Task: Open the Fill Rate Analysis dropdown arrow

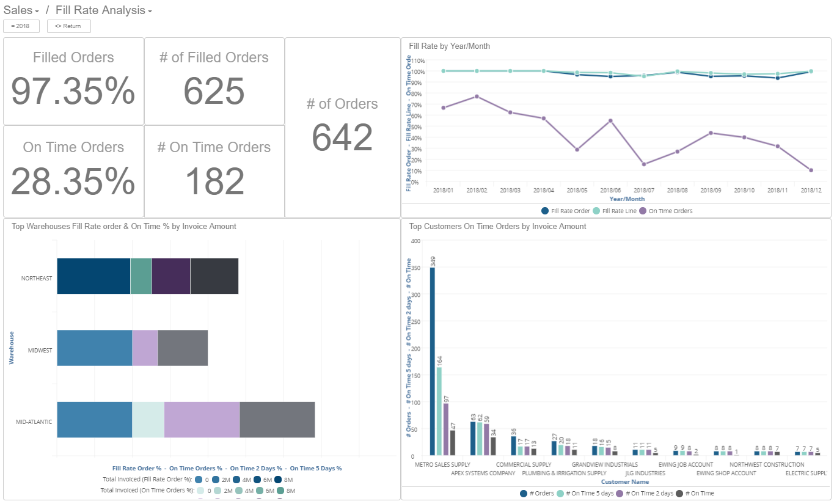Action: pos(148,10)
